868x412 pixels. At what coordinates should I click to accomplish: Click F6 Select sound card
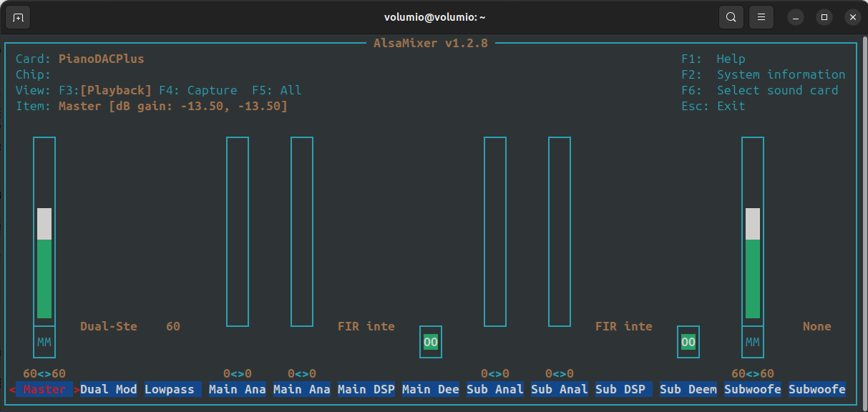click(759, 90)
